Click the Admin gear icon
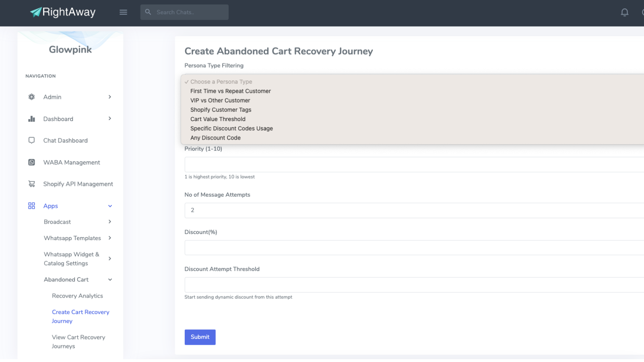This screenshot has width=644, height=362. tap(31, 97)
